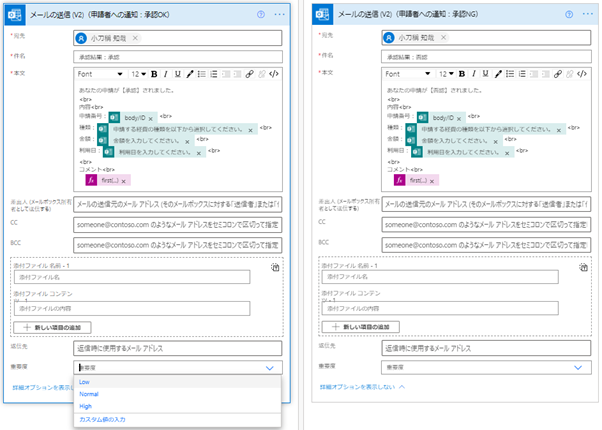Viewport: 602px width, 430px height.
Task: Click 詳細オプションを表示しない link in right card
Action: click(x=358, y=385)
